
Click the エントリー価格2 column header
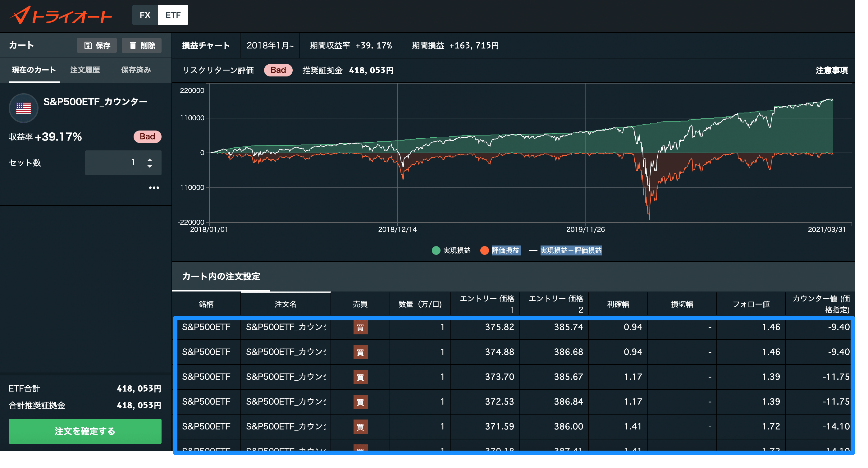click(x=554, y=304)
